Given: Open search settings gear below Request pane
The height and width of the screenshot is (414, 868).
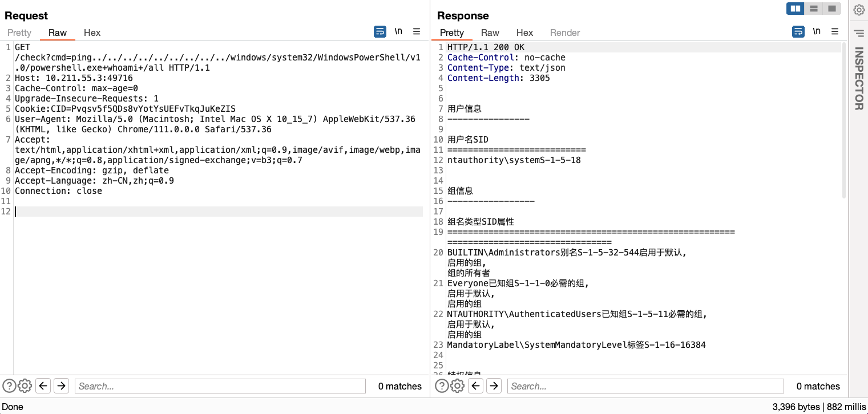Looking at the screenshot, I should point(25,386).
